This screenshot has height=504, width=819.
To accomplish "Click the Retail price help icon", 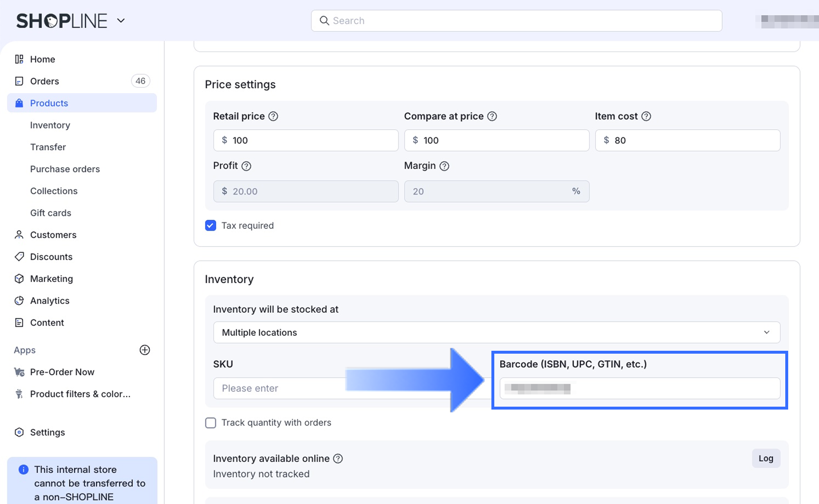I will 273,116.
